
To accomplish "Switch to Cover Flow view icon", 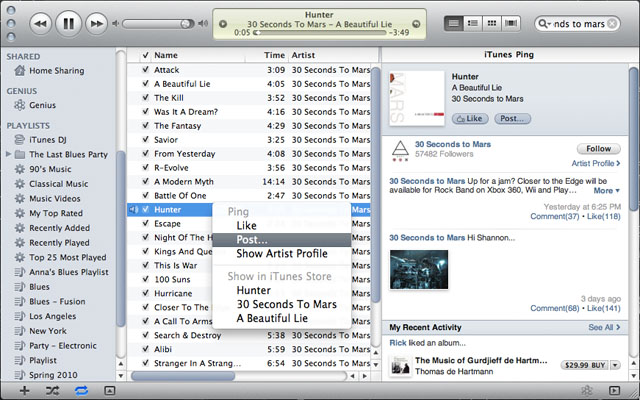I will pos(511,23).
